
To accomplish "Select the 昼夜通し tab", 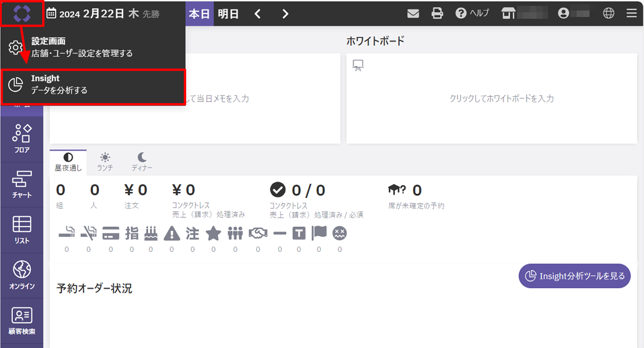I will [68, 162].
